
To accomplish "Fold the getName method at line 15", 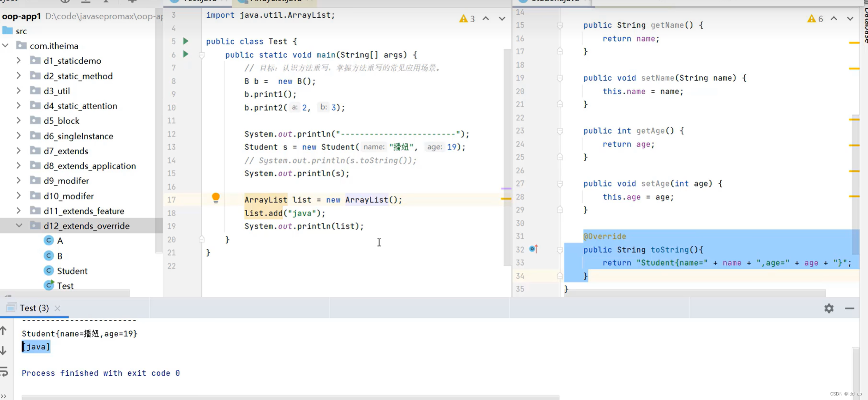I will 560,25.
